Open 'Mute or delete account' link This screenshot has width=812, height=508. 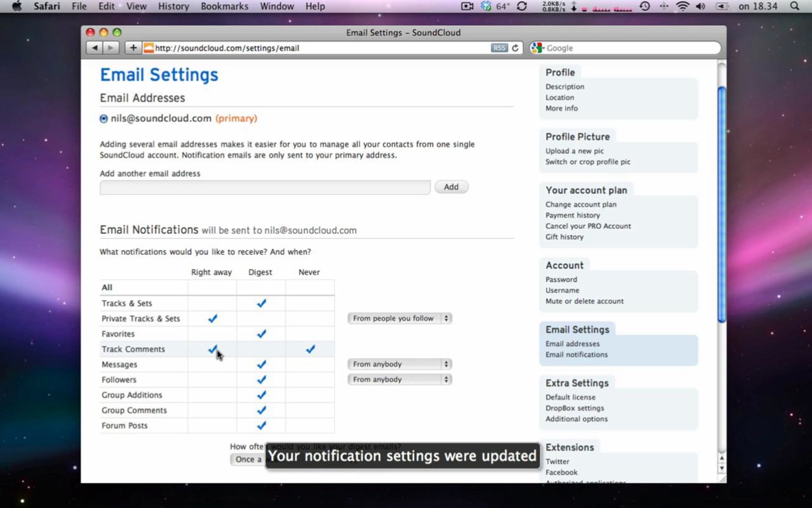click(x=584, y=301)
